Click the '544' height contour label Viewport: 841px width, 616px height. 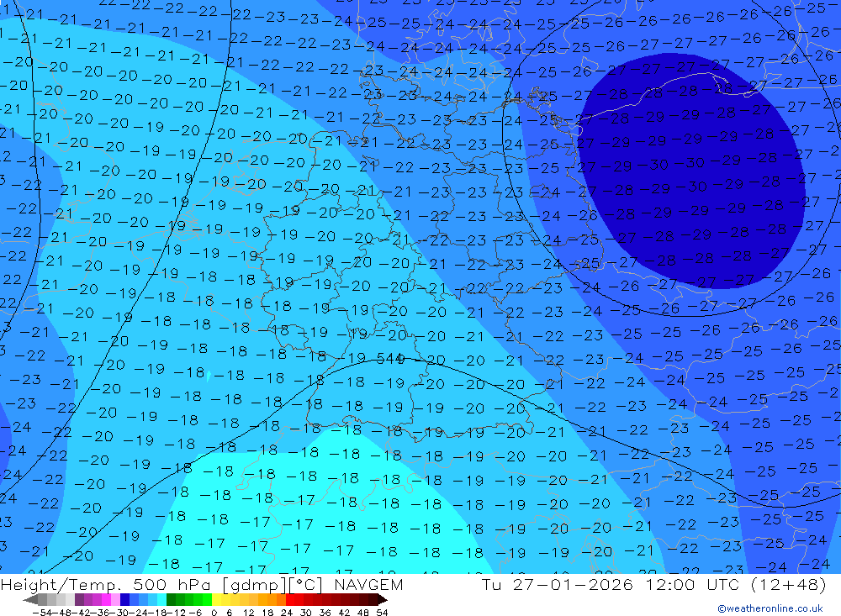click(x=390, y=358)
